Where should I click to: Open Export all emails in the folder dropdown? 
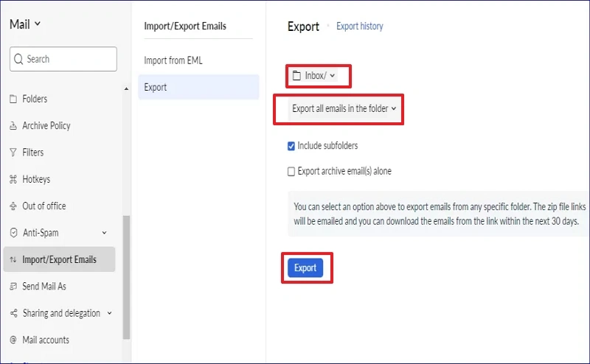344,108
